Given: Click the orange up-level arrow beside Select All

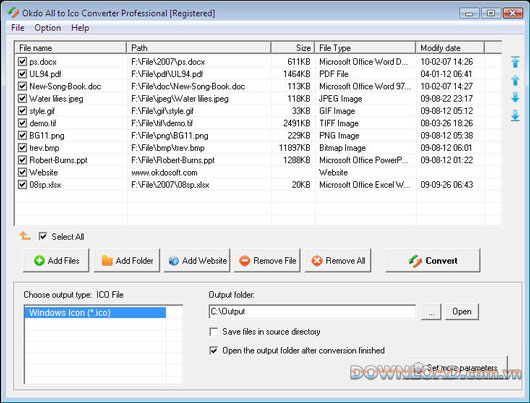Looking at the screenshot, I should [25, 236].
